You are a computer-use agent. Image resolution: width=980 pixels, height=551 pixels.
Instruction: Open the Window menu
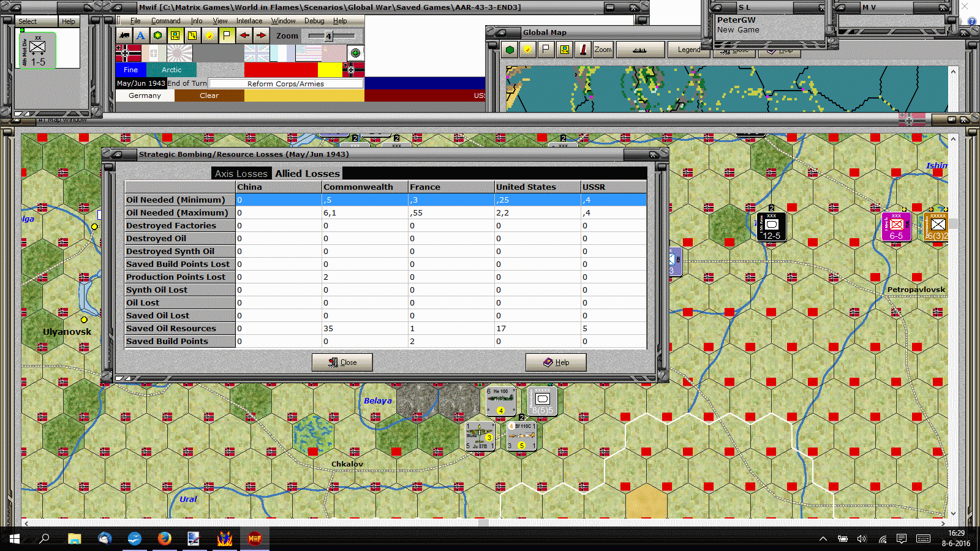pyautogui.click(x=283, y=21)
